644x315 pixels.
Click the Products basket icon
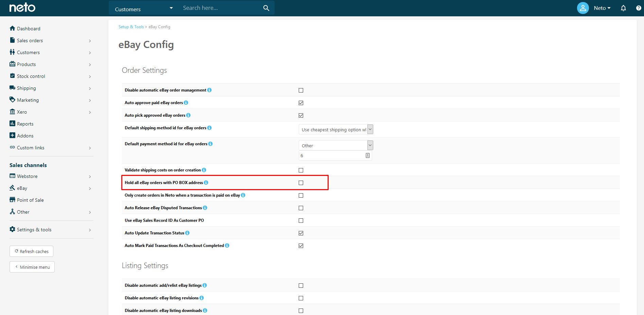pyautogui.click(x=13, y=64)
